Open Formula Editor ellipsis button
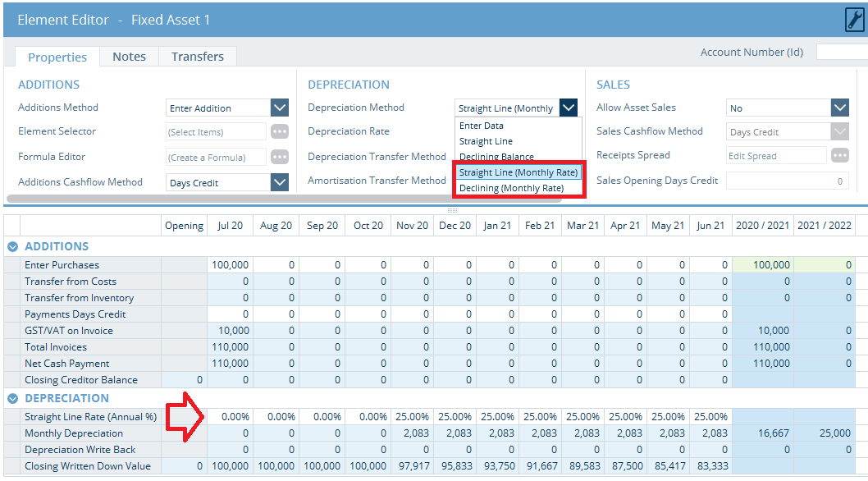Image resolution: width=868 pixels, height=481 pixels. coord(280,157)
